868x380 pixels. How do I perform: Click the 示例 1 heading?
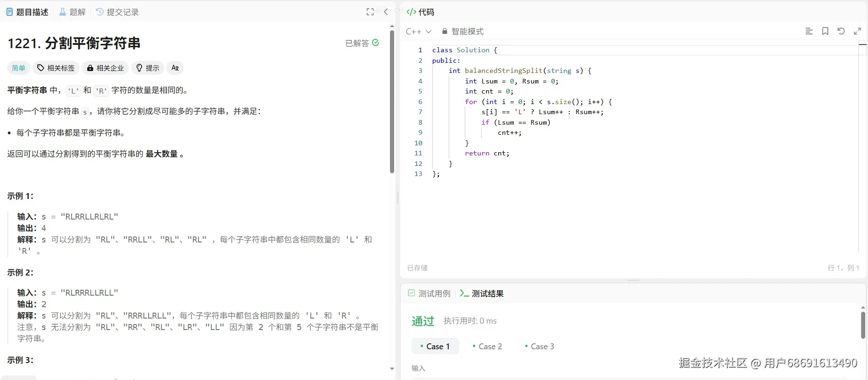20,196
